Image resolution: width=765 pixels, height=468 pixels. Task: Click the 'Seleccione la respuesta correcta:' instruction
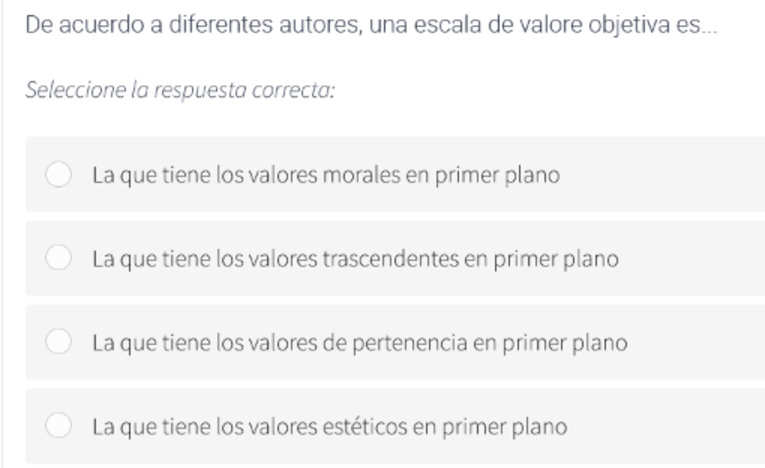(x=180, y=90)
